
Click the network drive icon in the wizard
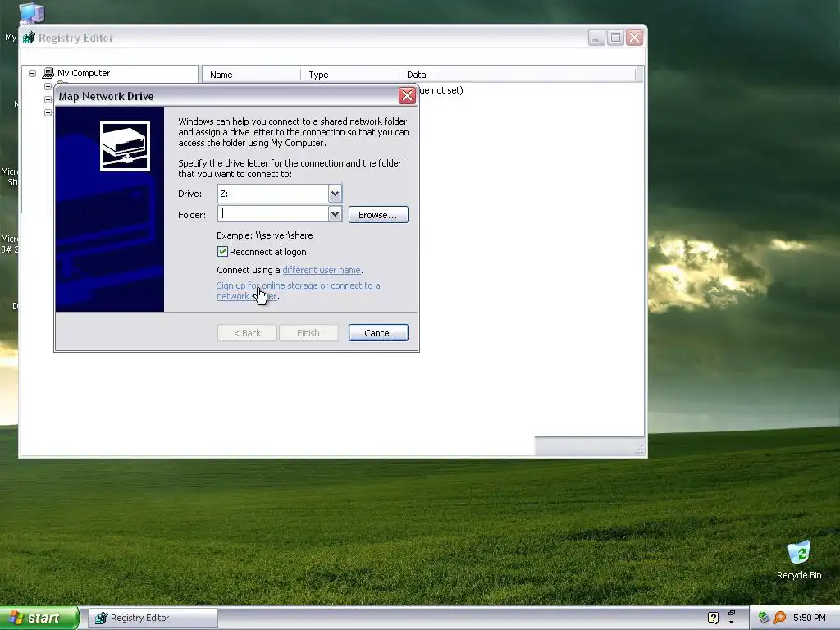point(125,146)
